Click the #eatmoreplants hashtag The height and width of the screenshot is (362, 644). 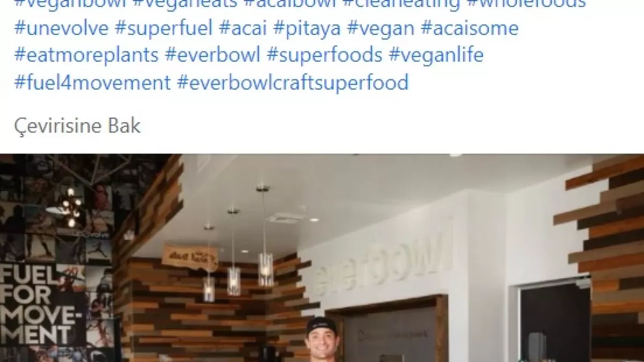pos(86,55)
